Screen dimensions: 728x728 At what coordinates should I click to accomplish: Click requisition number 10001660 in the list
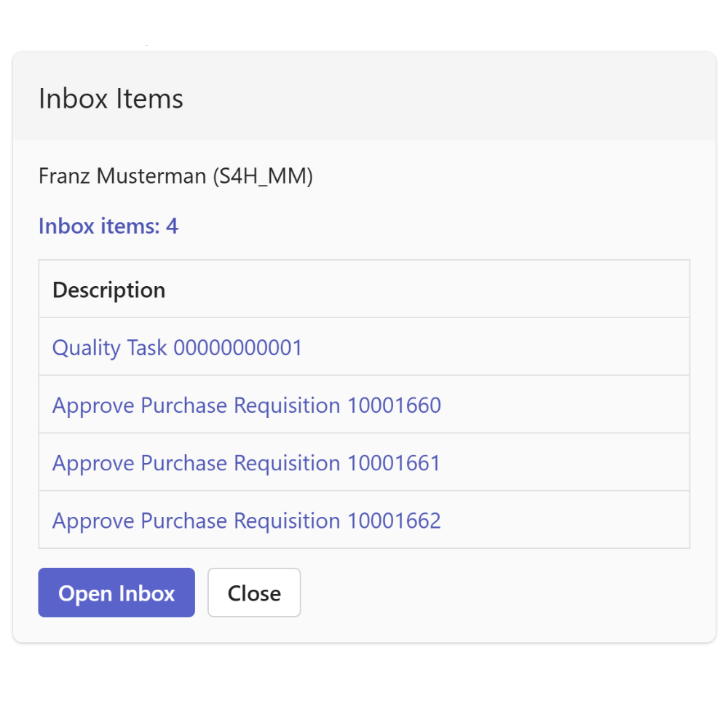tap(394, 405)
